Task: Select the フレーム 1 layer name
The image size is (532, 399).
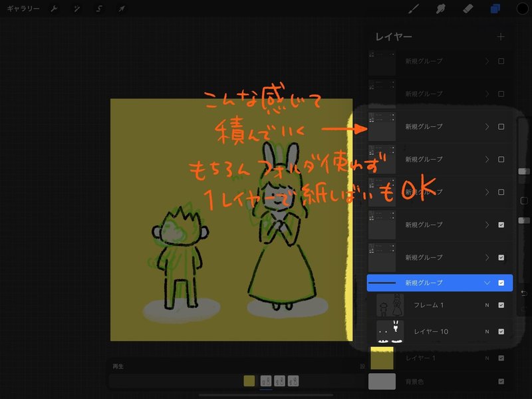Action: point(428,305)
